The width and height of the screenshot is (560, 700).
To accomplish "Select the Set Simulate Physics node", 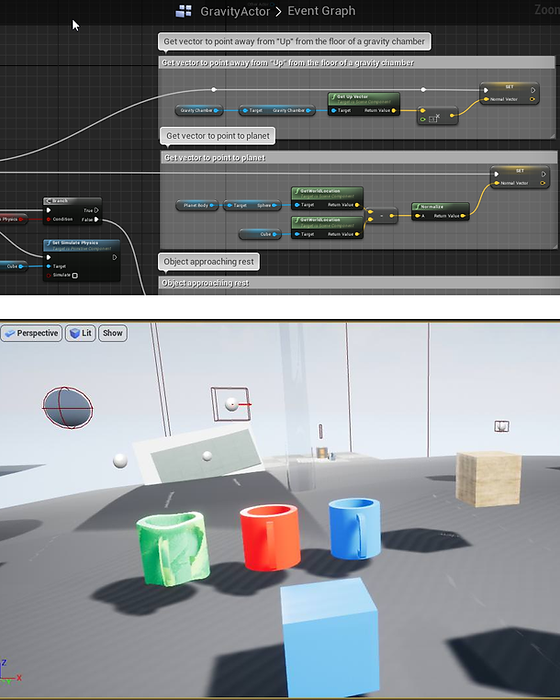I will pyautogui.click(x=81, y=260).
